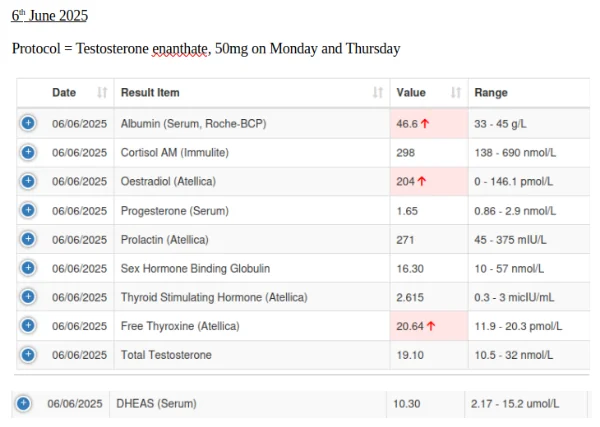This screenshot has width=600, height=427.
Task: Expand the DHEAS (Serum) row
Action: coord(23,403)
